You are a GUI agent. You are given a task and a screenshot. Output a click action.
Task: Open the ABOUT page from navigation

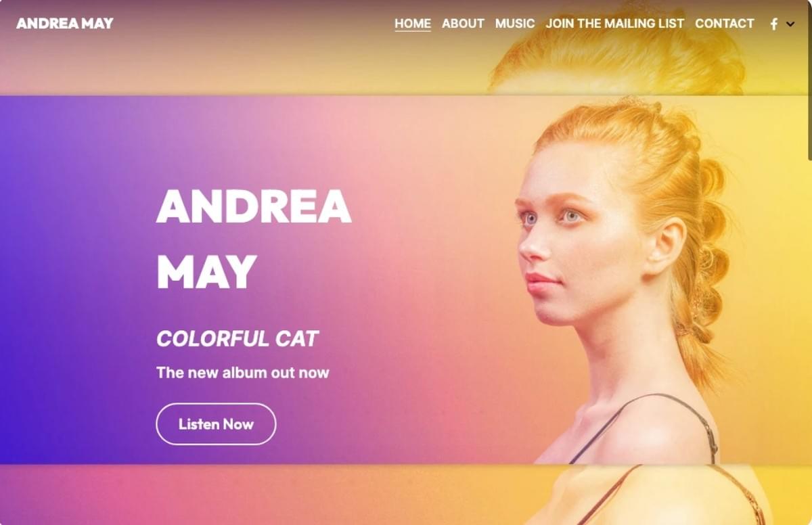coord(463,24)
